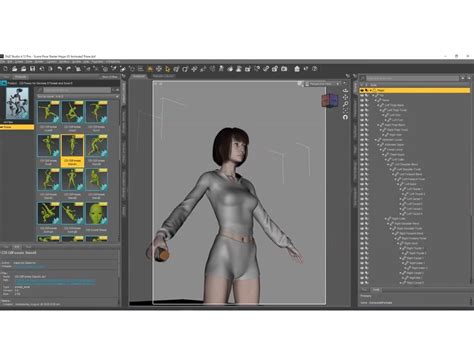Open the sort-by dropdown above pose thumbnails
The height and width of the screenshot is (364, 474).
pos(77,97)
